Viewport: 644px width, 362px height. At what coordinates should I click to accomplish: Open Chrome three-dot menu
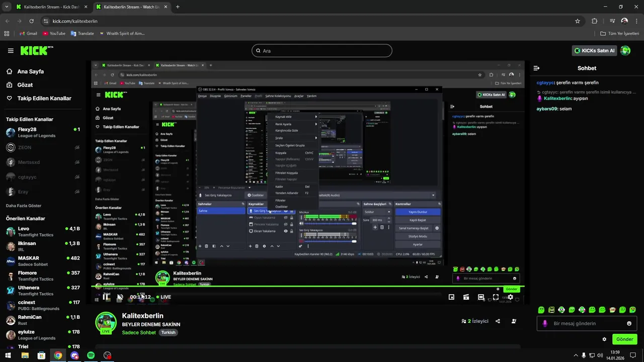pos(636,21)
